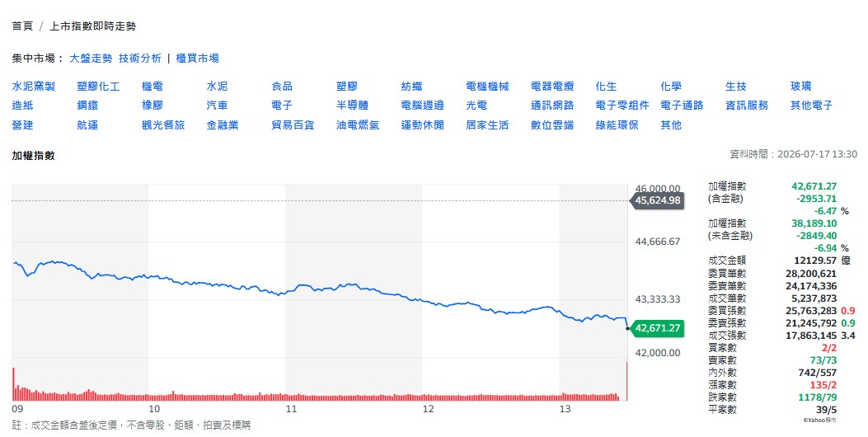
Task: Open the 數位雲端 sector link
Action: 552,125
